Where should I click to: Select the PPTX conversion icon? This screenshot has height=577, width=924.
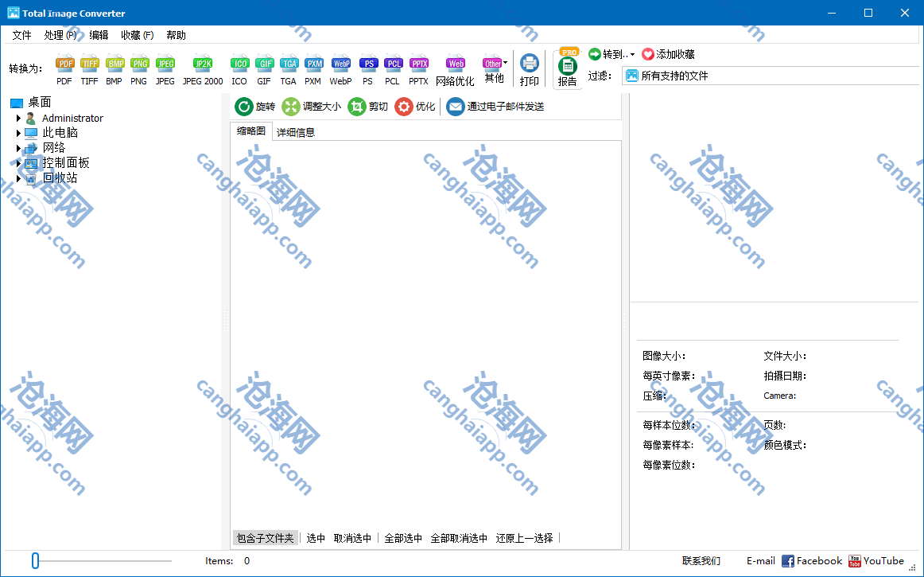pos(418,64)
